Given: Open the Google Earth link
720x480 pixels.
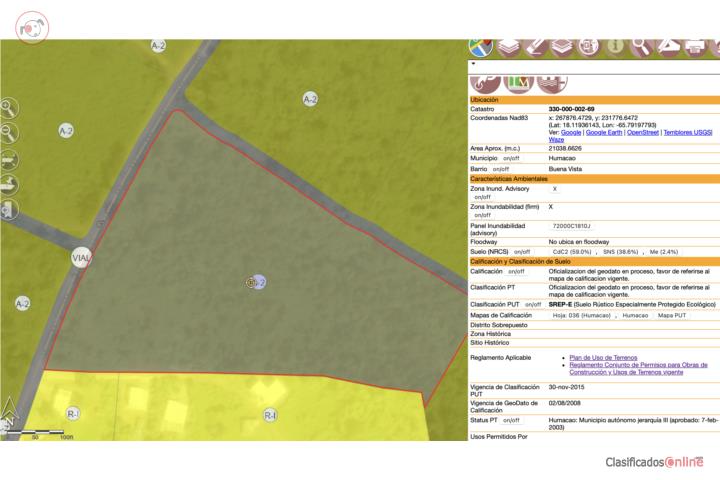Looking at the screenshot, I should 604,132.
